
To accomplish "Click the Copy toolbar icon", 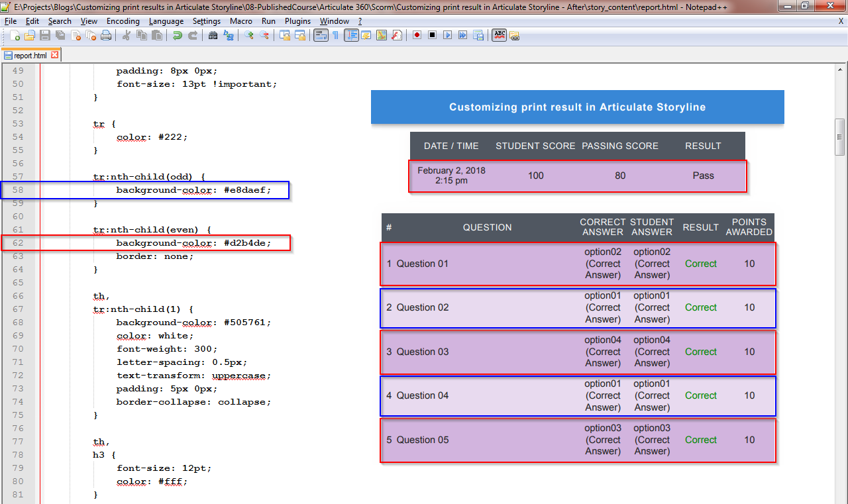I will [142, 35].
